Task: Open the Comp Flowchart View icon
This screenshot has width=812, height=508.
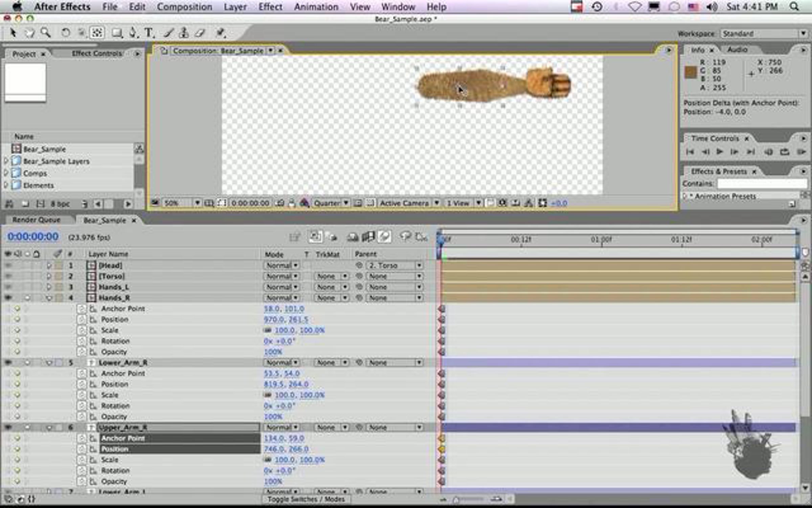Action: tap(528, 203)
